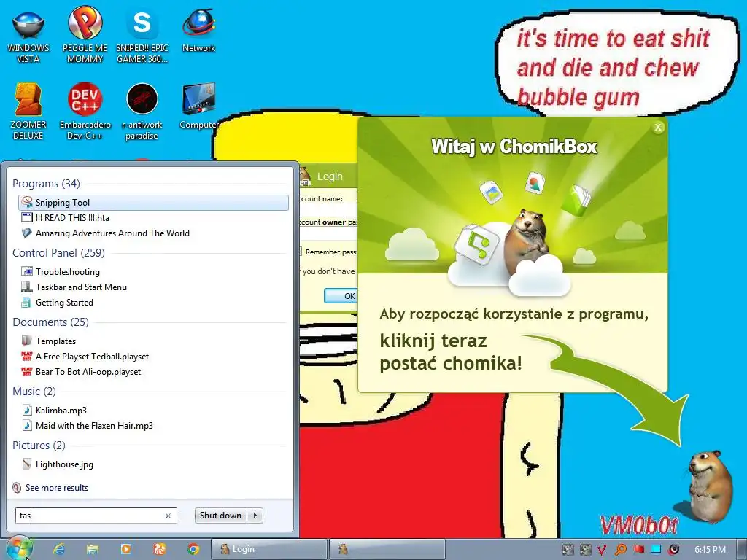The height and width of the screenshot is (560, 747).
Task: Launch Embarcadero Dev-C++ from the desktop
Action: click(85, 112)
